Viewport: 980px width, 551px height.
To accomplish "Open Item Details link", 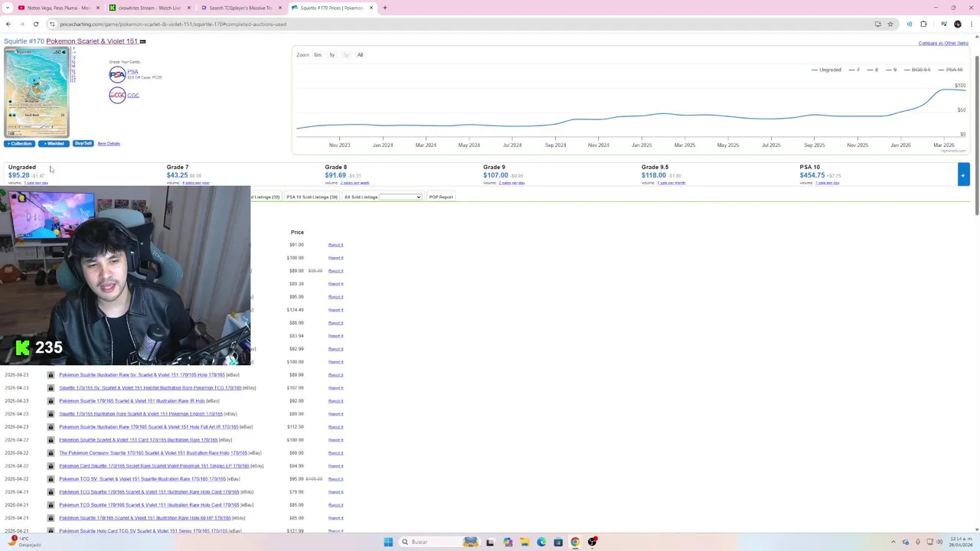I will click(109, 144).
